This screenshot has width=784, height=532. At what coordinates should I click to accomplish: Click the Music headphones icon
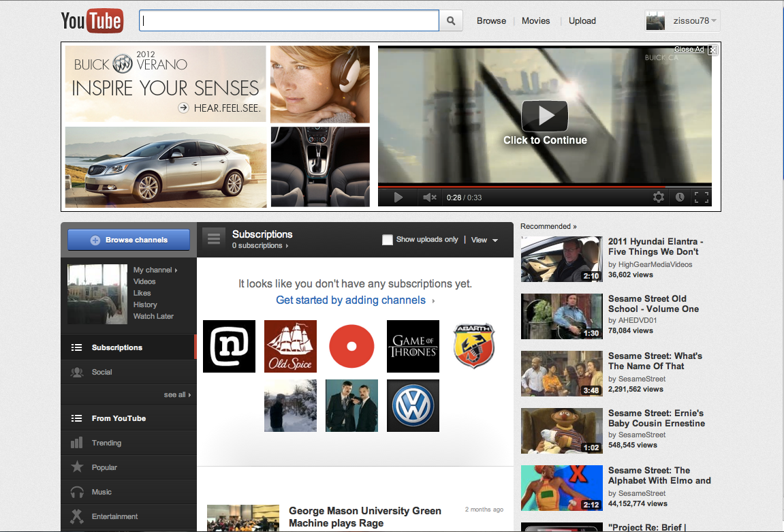(x=77, y=492)
